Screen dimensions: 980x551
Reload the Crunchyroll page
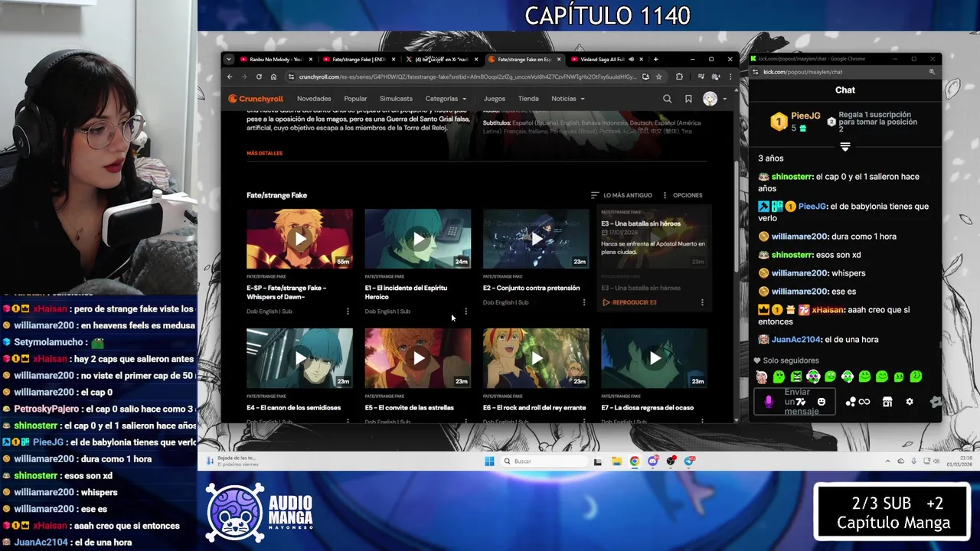tap(259, 77)
